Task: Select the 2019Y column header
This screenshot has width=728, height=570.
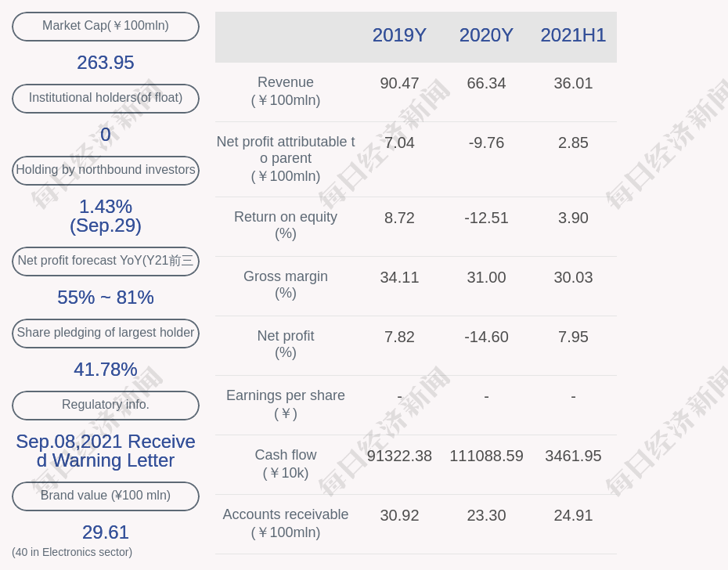Action: click(399, 35)
